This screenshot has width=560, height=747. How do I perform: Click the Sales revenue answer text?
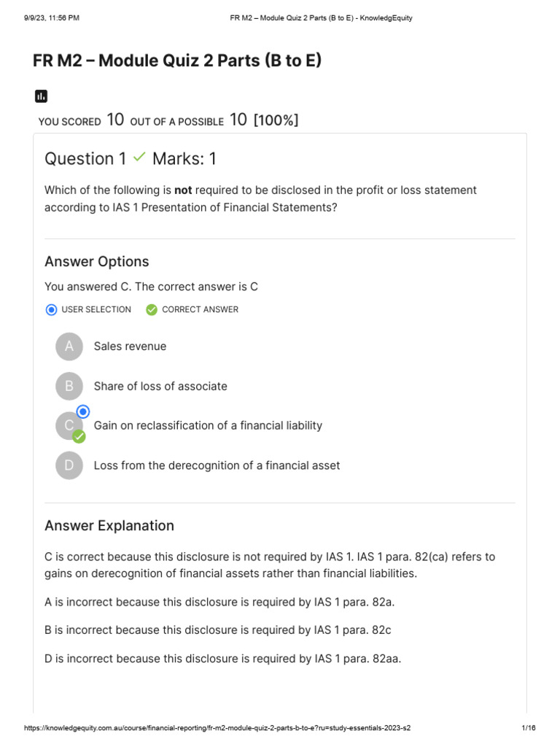pyautogui.click(x=130, y=347)
